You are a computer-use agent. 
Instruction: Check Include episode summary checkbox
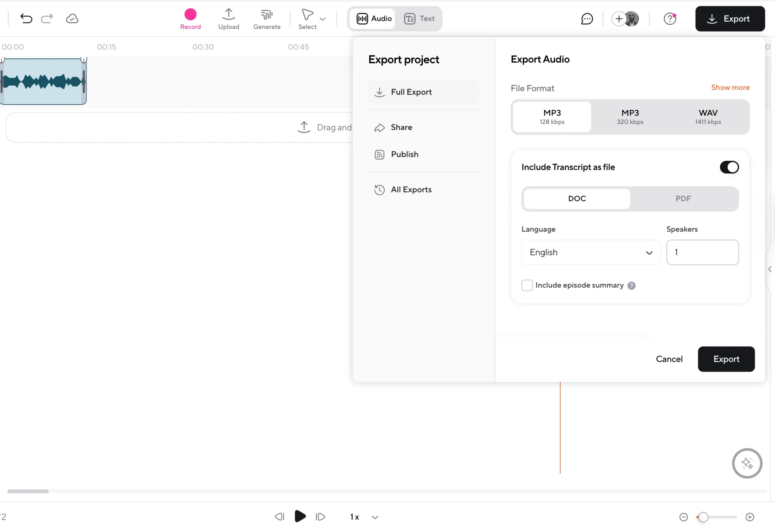pos(527,285)
